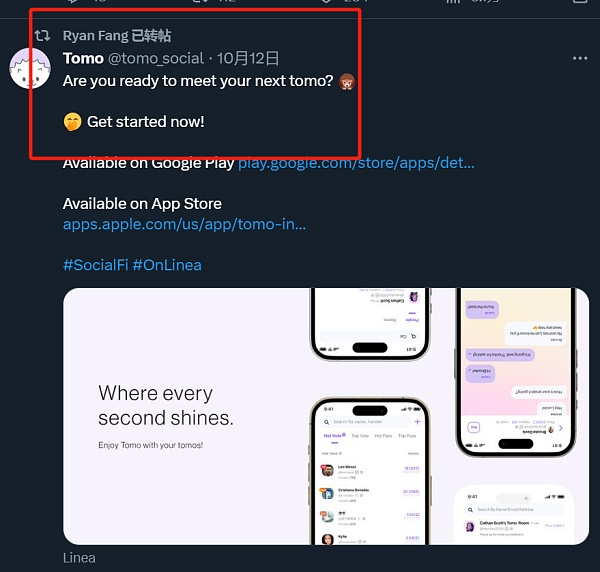
Task: Open the apps.apple.com App Store link
Action: click(x=184, y=224)
